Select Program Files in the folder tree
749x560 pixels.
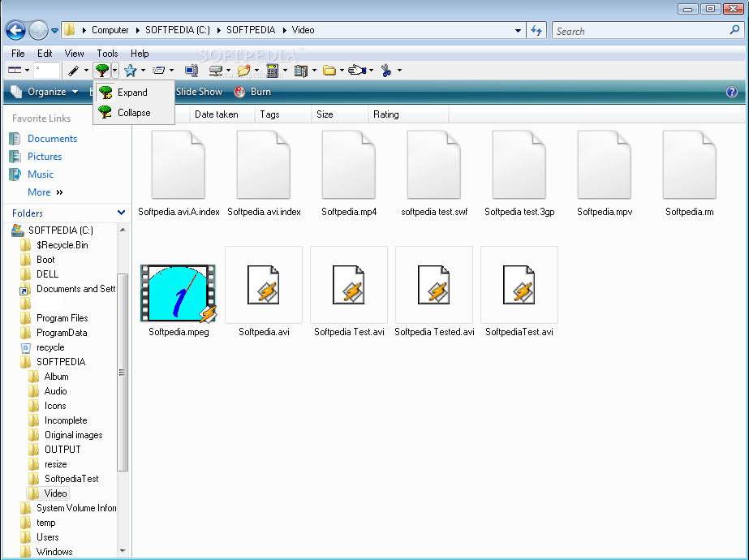click(62, 318)
